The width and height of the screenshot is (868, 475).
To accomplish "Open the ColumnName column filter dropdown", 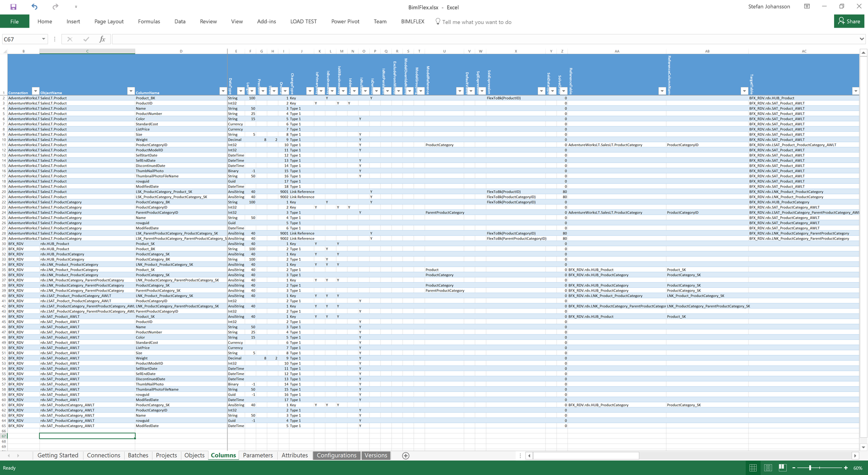I will click(x=223, y=91).
